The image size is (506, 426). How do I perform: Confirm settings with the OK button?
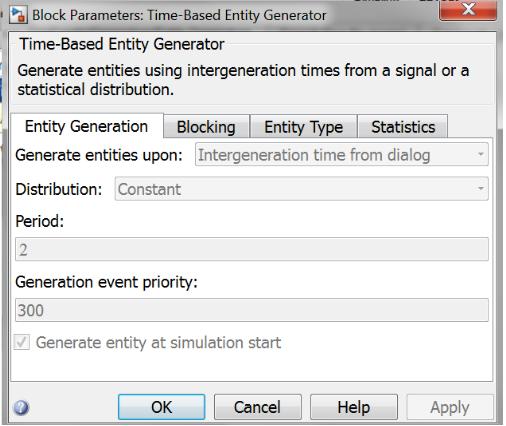(162, 407)
